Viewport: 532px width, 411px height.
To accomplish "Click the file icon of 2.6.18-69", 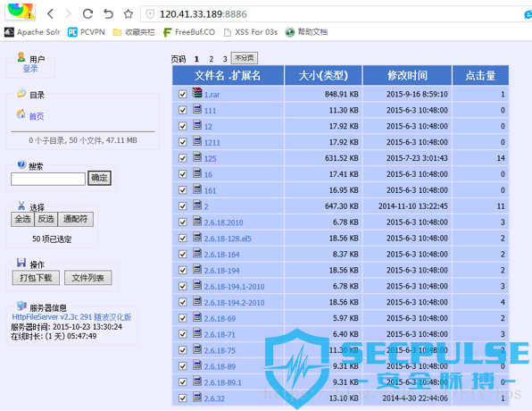I will point(197,316).
